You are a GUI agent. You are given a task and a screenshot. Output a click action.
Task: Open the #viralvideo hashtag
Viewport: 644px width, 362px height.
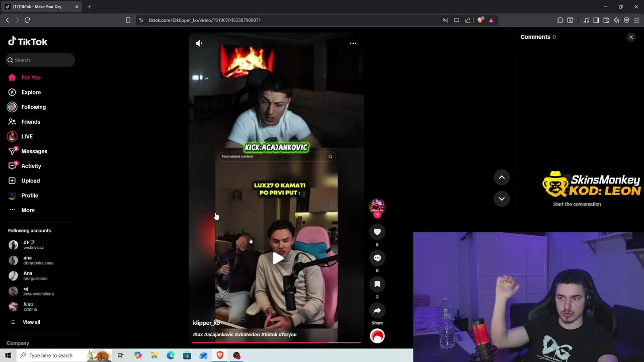(247, 334)
